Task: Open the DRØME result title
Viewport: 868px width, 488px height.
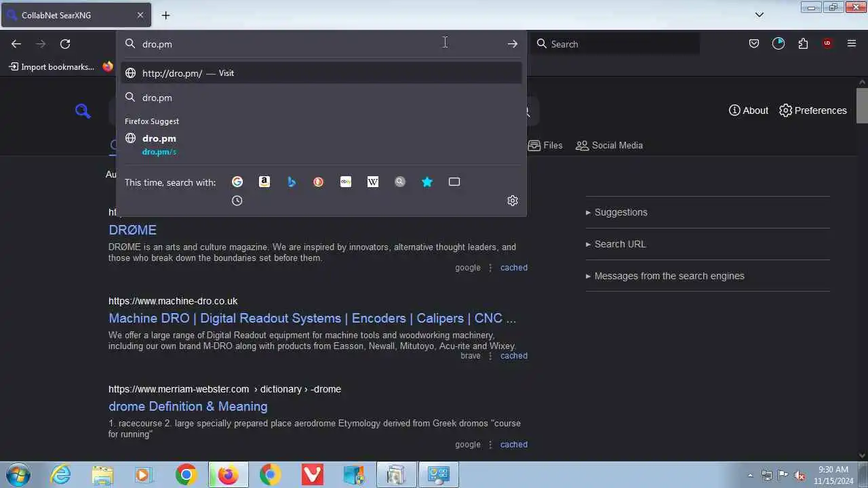Action: click(132, 230)
